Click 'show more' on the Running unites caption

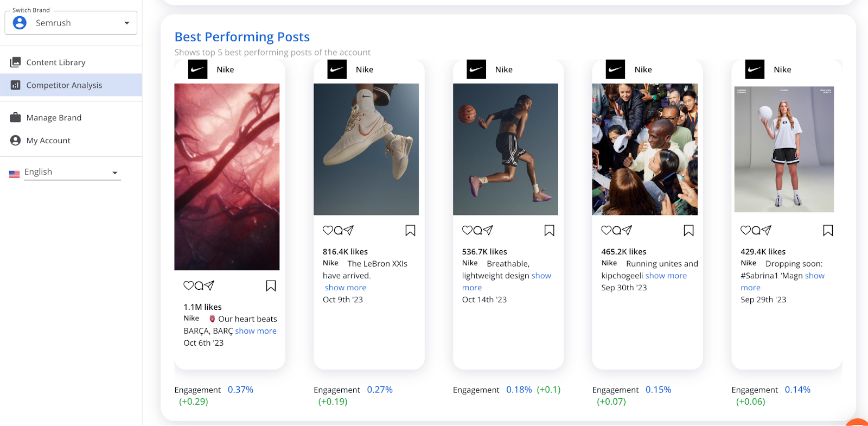click(666, 276)
